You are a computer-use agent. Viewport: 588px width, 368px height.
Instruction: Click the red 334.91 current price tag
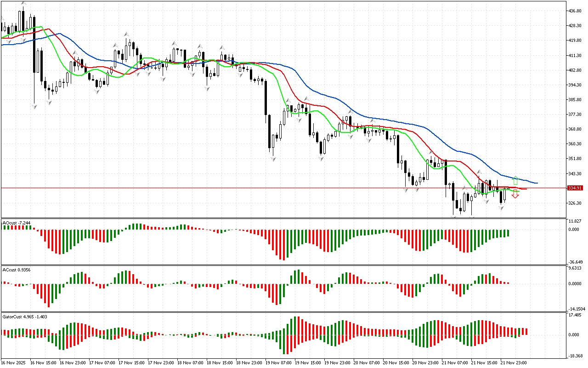click(575, 188)
